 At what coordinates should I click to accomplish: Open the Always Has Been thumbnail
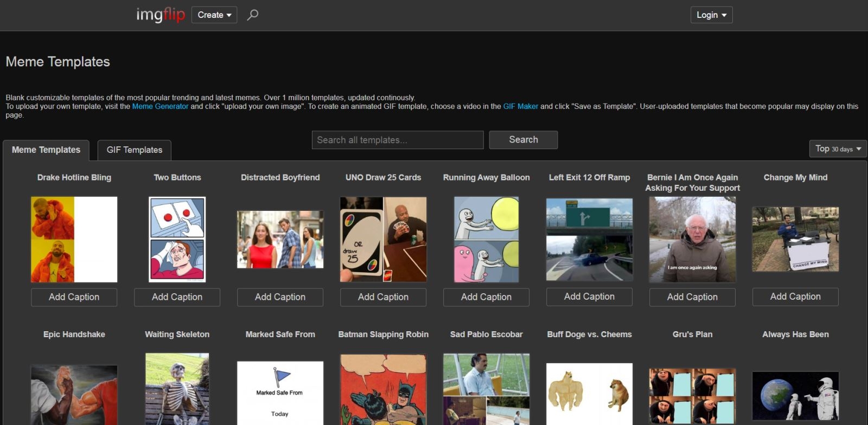point(796,397)
